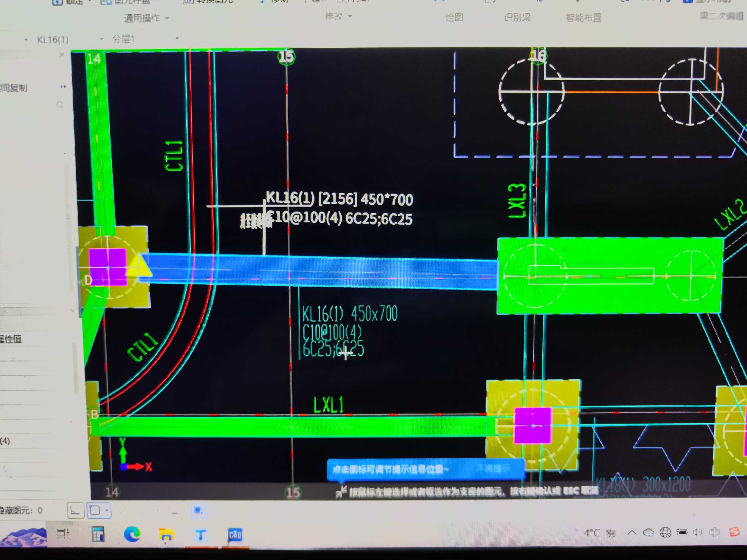This screenshot has height=560, width=747.
Task: Open the blue CAD app in taskbar
Action: click(235, 535)
